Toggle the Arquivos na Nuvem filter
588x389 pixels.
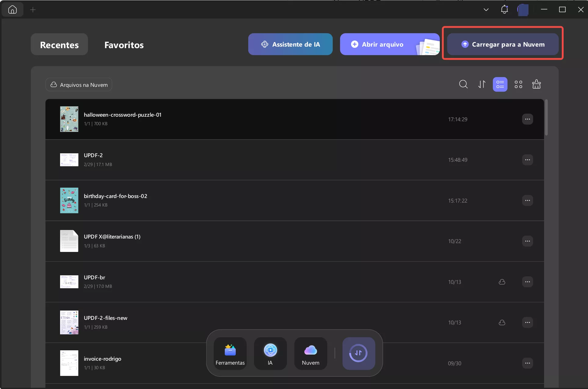79,85
